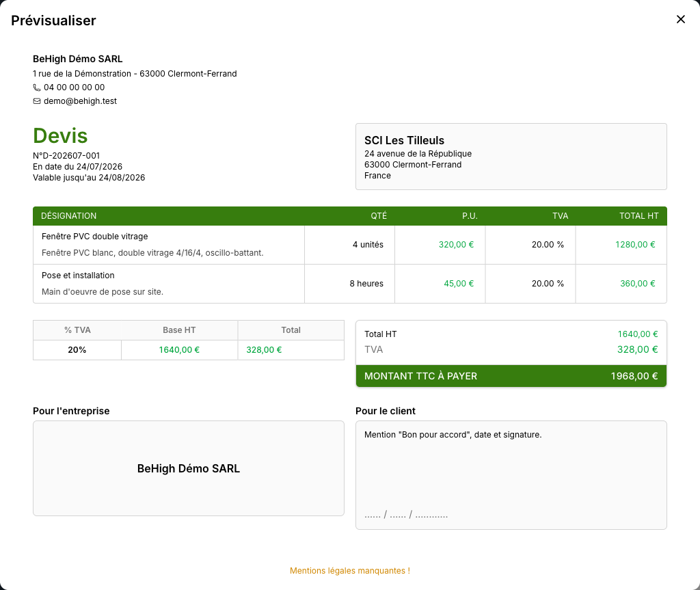Click the Pose et installation line title
700x590 pixels.
78,275
